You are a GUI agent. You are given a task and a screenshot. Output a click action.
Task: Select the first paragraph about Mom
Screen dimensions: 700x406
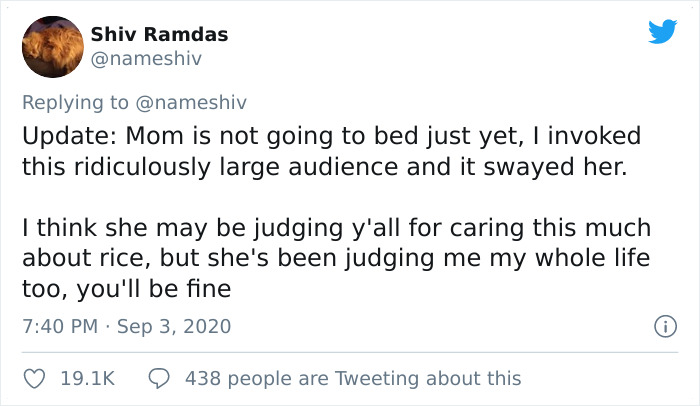pyautogui.click(x=330, y=150)
